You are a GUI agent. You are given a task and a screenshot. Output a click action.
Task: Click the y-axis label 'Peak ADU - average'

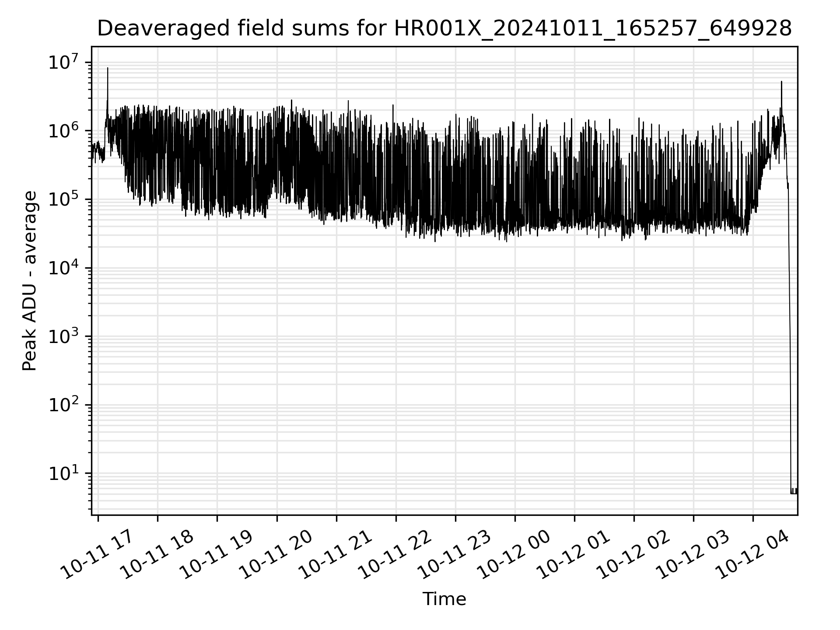click(x=30, y=280)
